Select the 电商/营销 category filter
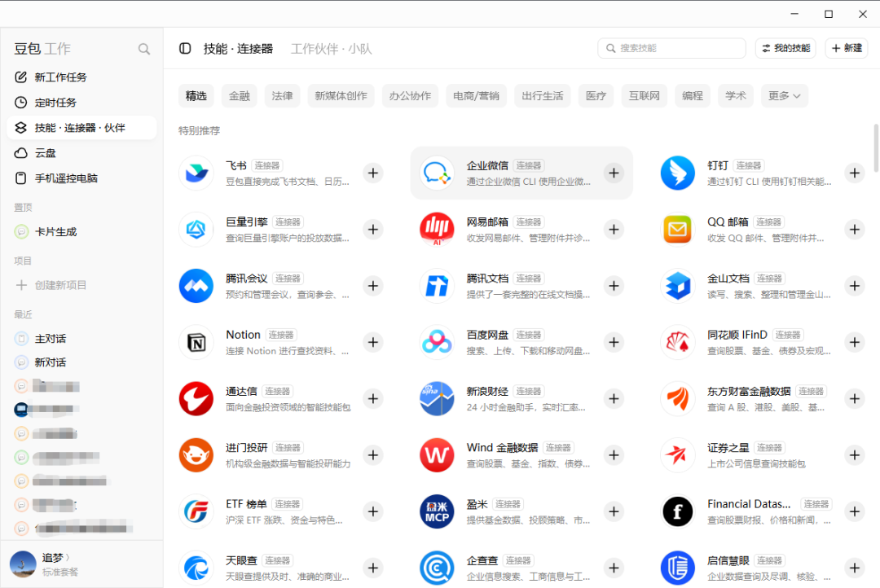880x588 pixels. click(x=476, y=96)
